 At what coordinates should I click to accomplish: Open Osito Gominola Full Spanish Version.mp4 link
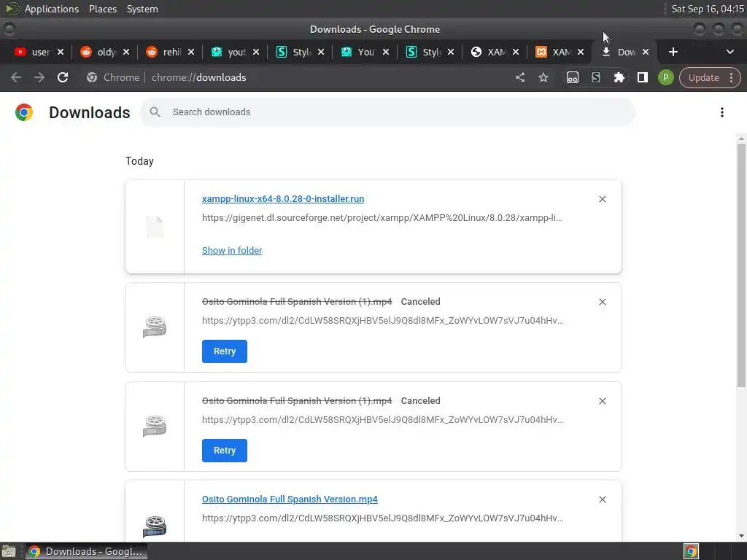tap(290, 499)
